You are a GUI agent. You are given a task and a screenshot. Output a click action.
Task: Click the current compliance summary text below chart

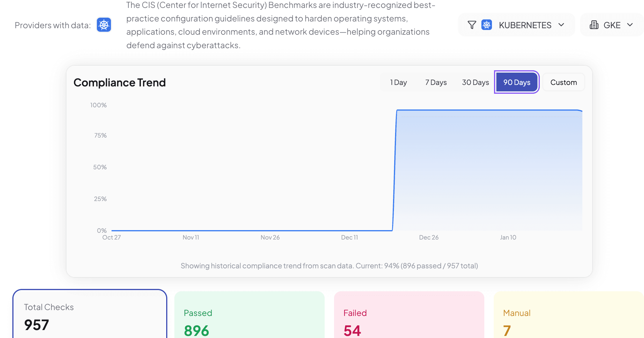click(x=329, y=266)
